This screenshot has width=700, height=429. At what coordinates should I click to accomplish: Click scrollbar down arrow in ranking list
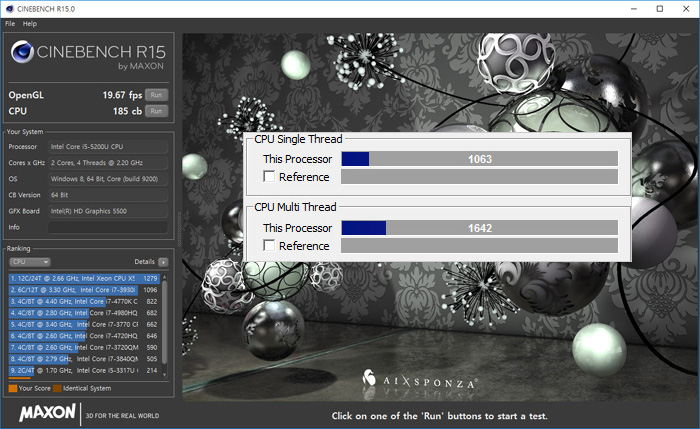(x=164, y=375)
